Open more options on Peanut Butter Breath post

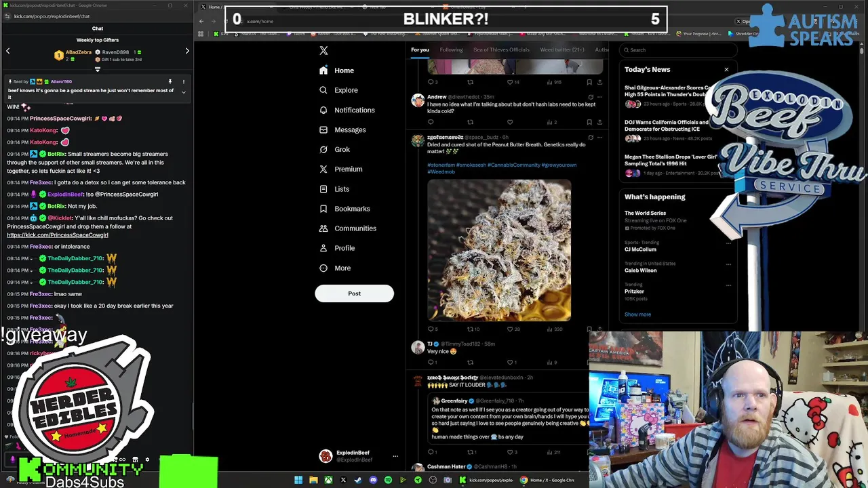pyautogui.click(x=599, y=138)
